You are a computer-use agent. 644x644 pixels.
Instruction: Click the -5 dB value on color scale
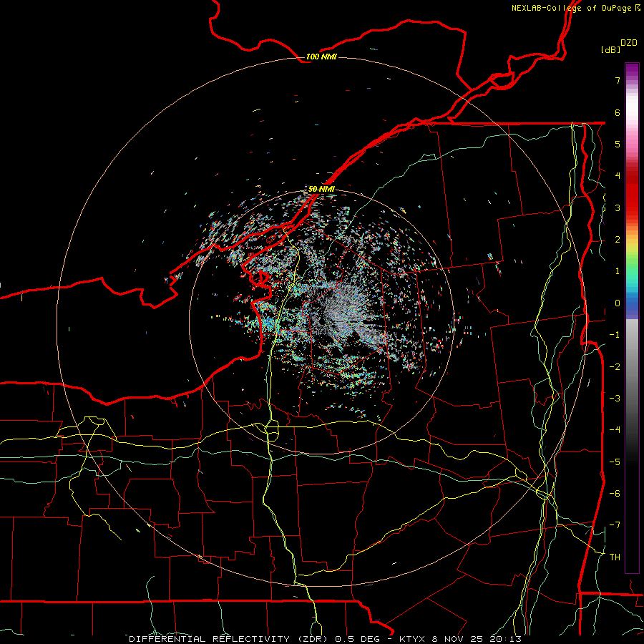(x=615, y=462)
